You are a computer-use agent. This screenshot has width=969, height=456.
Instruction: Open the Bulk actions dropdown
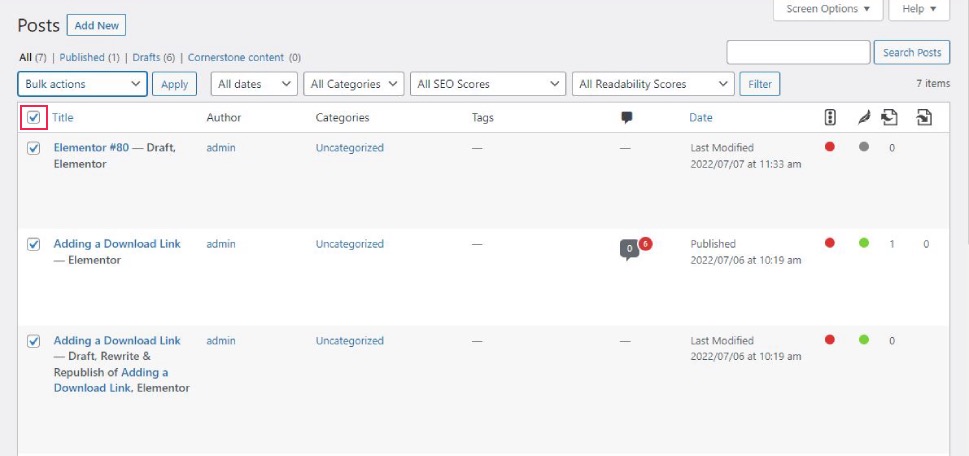[83, 84]
